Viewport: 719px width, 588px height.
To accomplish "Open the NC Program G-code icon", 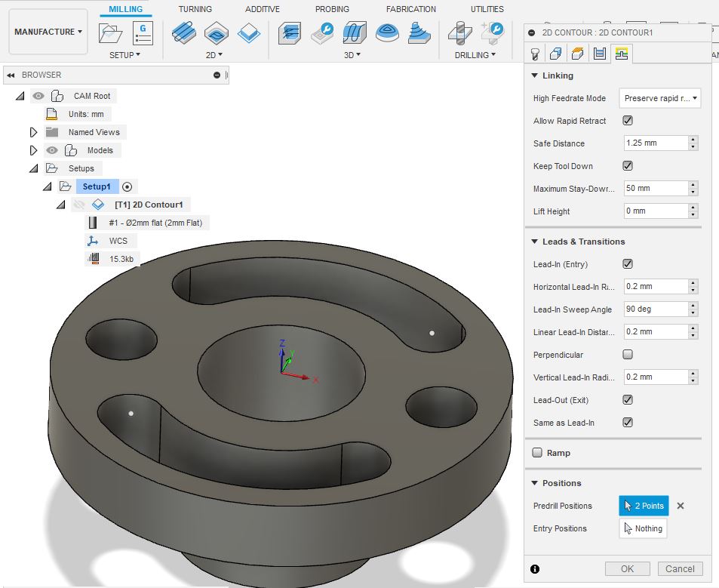I will [142, 33].
